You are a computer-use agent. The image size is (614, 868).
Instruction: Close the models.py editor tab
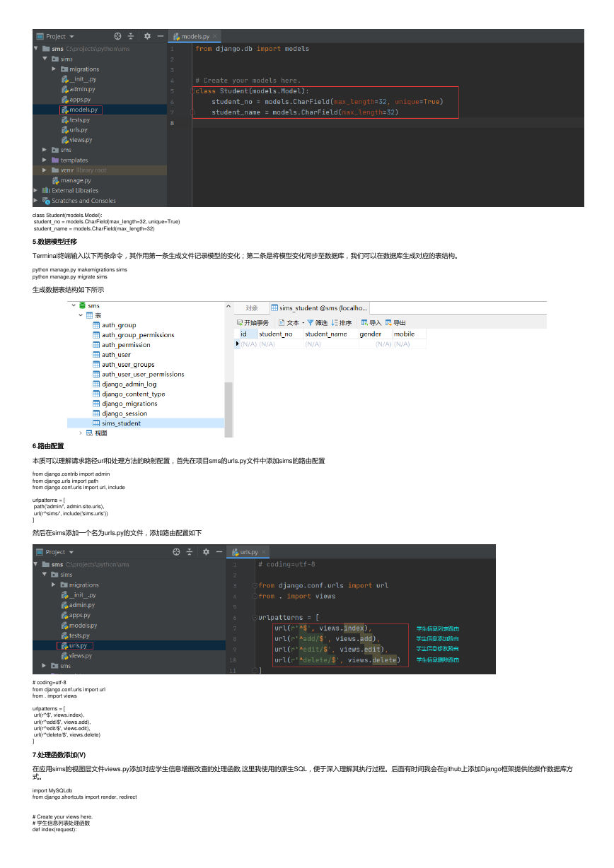pos(215,36)
